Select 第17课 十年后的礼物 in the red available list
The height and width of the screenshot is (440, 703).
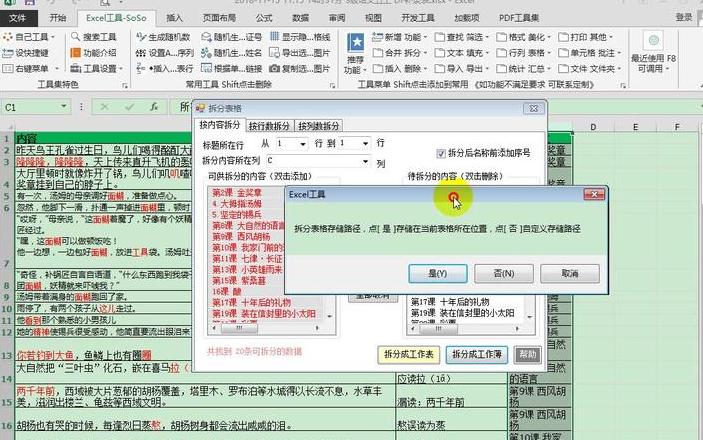pos(252,303)
